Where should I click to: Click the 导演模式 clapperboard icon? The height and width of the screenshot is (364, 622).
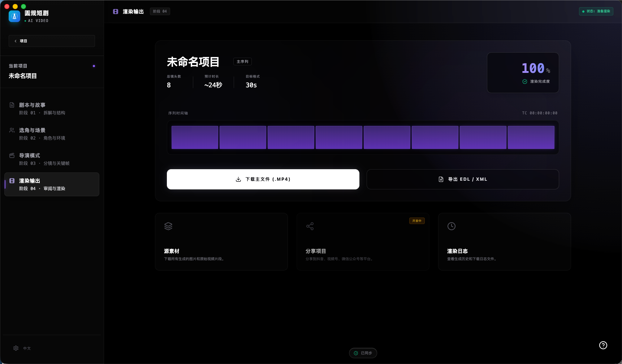(x=12, y=155)
